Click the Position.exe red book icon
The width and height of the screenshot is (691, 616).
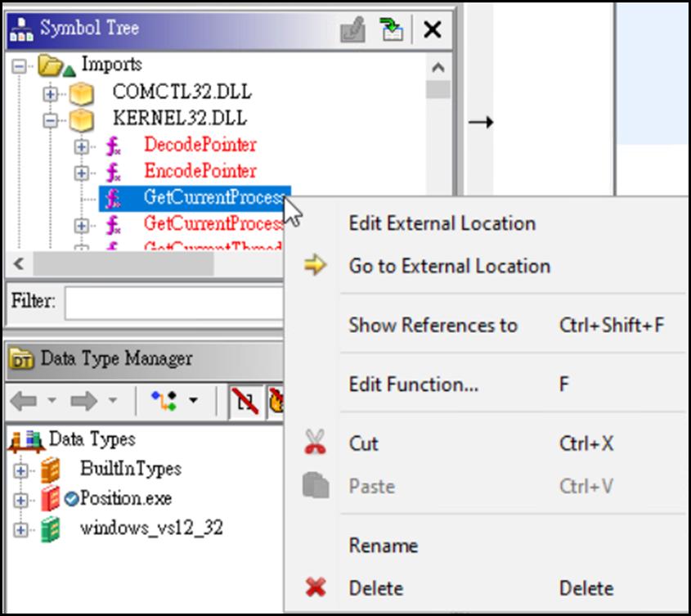coord(50,499)
